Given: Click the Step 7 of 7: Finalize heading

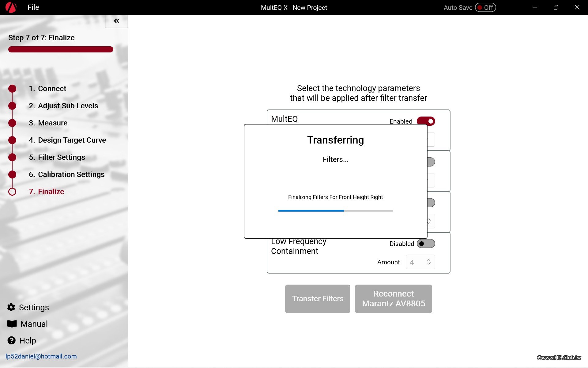Looking at the screenshot, I should tap(41, 38).
